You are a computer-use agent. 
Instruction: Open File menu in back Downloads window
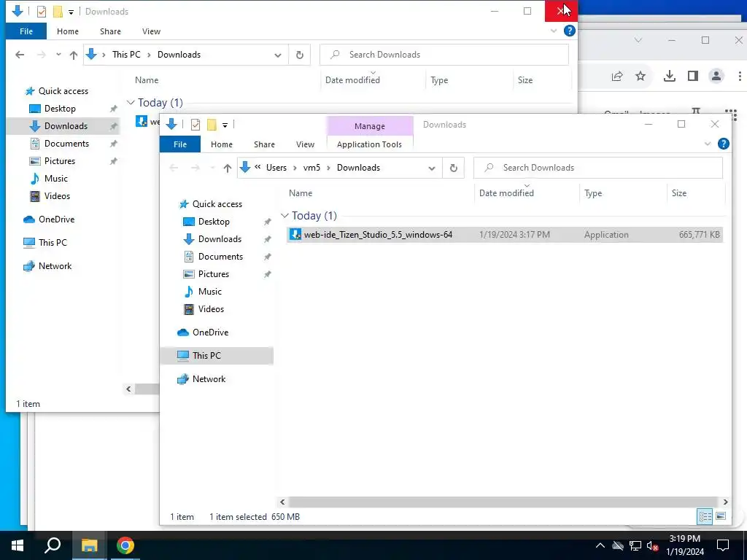26,31
